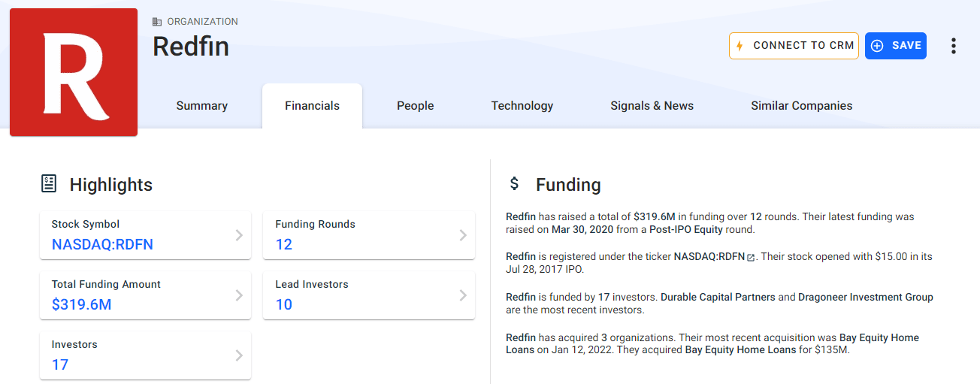Click the Jul 28, 2017 IPO text
The width and height of the screenshot is (980, 384).
pyautogui.click(x=544, y=269)
